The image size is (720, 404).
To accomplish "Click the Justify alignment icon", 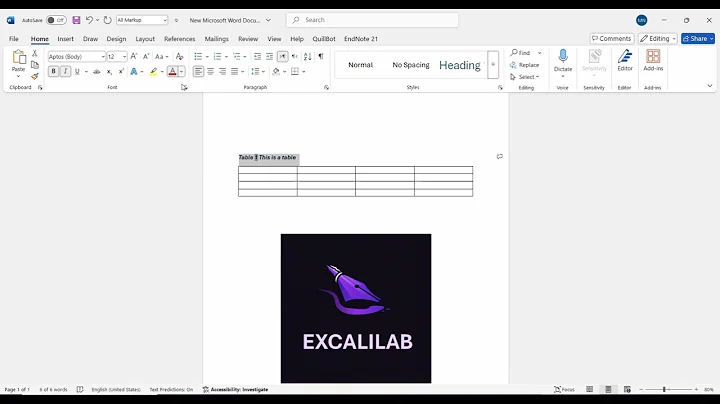I will [235, 72].
